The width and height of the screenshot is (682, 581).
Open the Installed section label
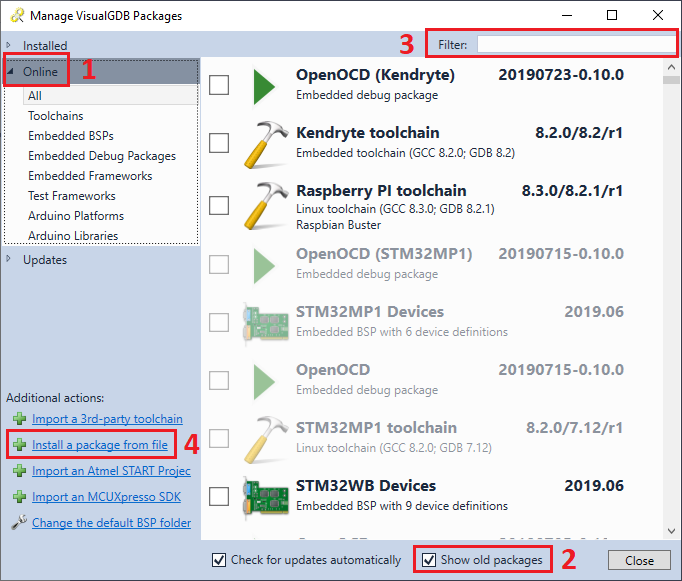(x=45, y=45)
